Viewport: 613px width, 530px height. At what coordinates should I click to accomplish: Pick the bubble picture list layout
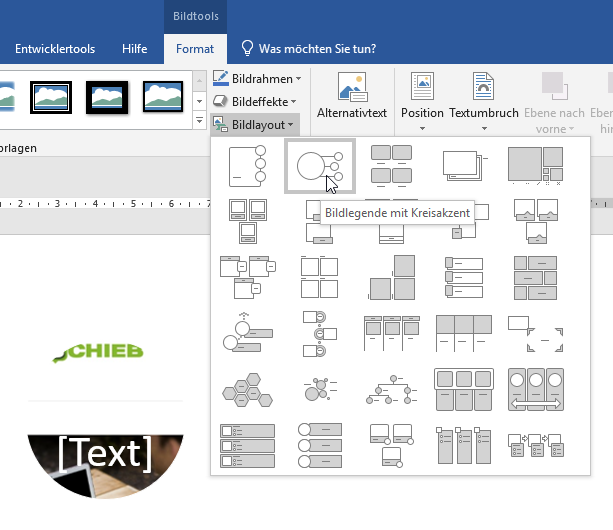(x=320, y=390)
